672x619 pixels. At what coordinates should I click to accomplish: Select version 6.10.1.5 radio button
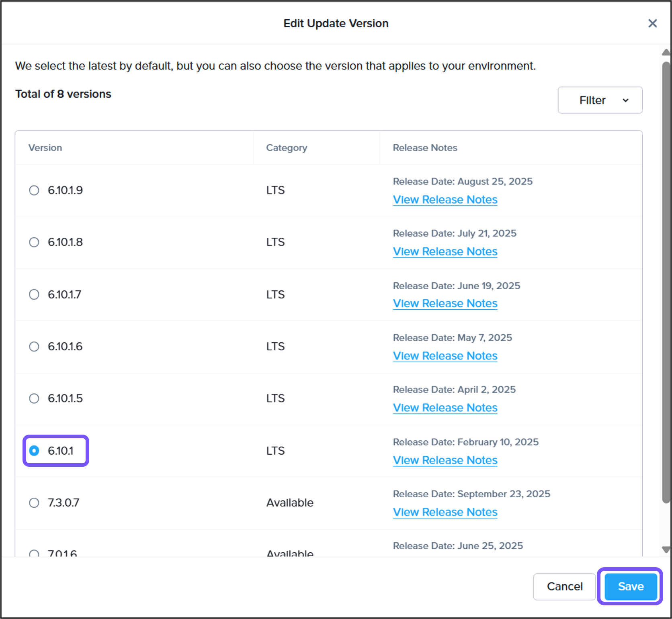34,398
